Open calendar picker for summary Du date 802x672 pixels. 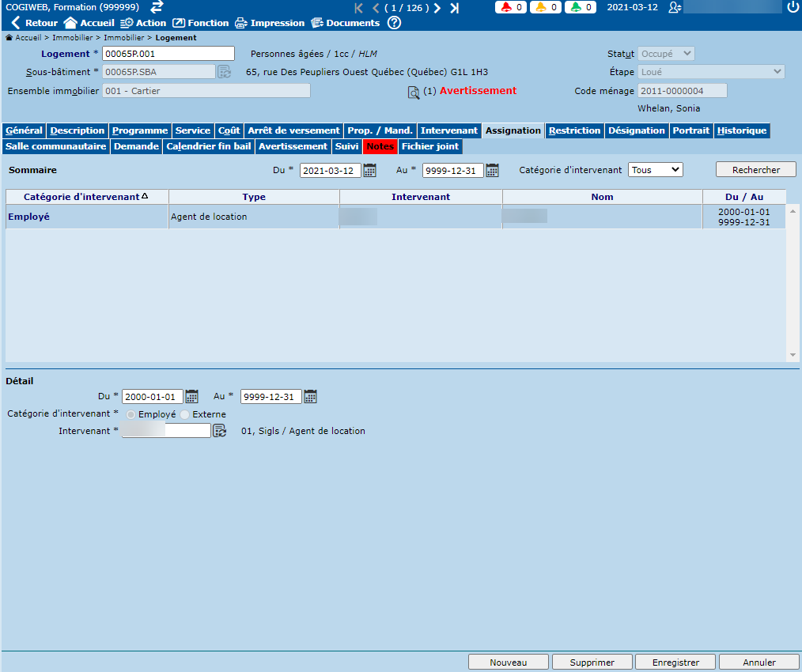point(369,170)
